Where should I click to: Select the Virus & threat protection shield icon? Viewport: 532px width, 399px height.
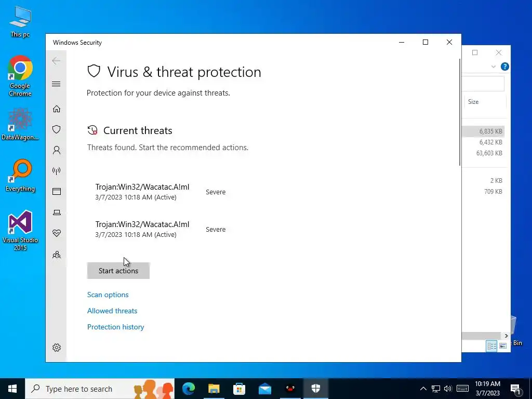tap(56, 129)
